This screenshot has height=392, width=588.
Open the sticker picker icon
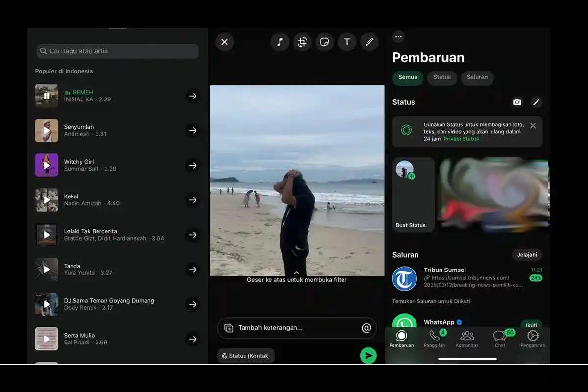tap(324, 42)
